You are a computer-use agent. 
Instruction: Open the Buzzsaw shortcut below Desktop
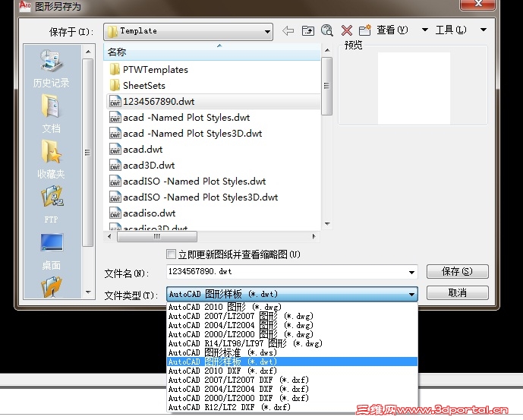tap(52, 287)
